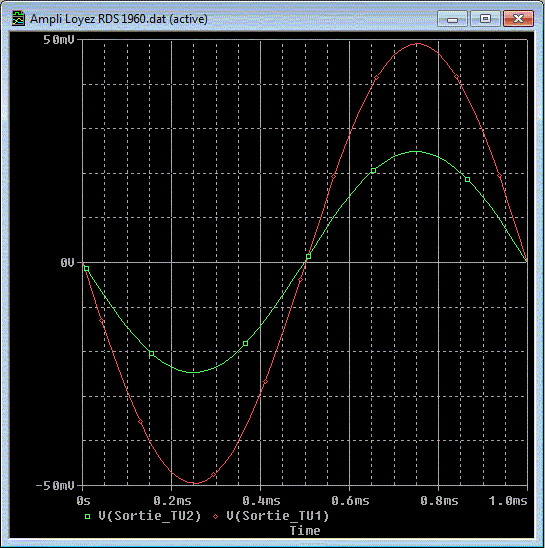This screenshot has height=548, width=545.
Task: Select the V(Sortie_TU2) trace label
Action: point(150,516)
